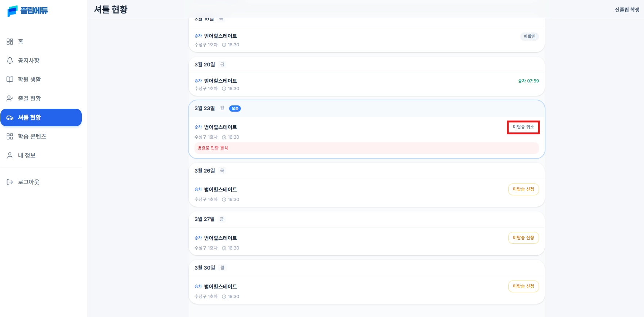644x317 pixels.
Task: Click the clock icon in 3월 26일 row
Action: (x=224, y=200)
